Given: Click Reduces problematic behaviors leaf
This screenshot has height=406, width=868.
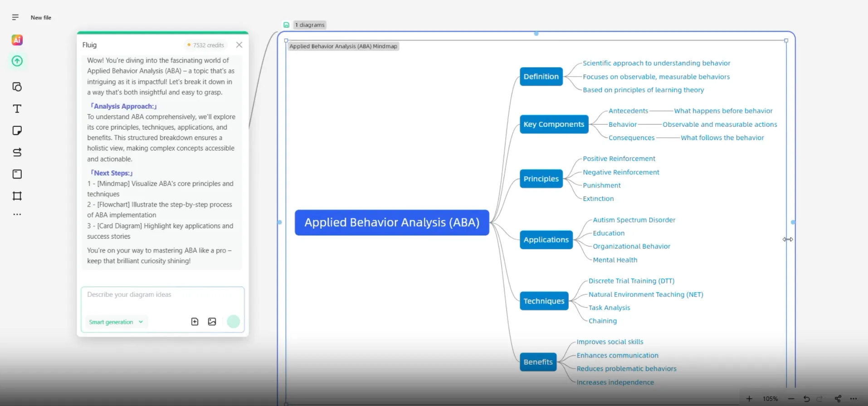Looking at the screenshot, I should tap(626, 369).
